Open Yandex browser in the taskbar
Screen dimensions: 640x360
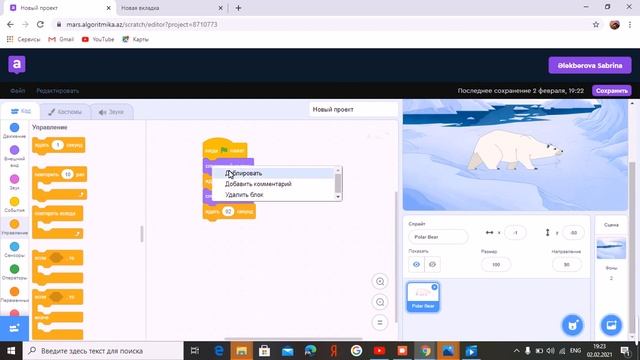pos(333,351)
